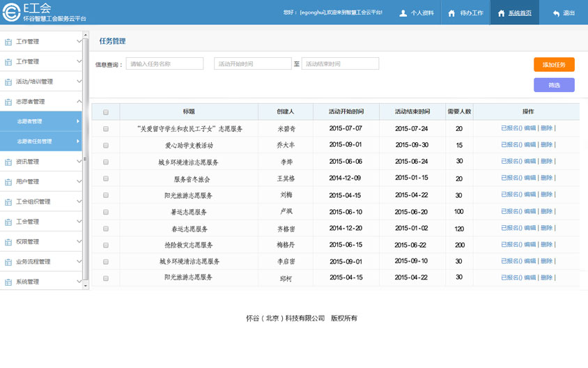The height and width of the screenshot is (368, 588).
Task: Click the 业务流程管理 sidebar icon
Action: (x=8, y=262)
